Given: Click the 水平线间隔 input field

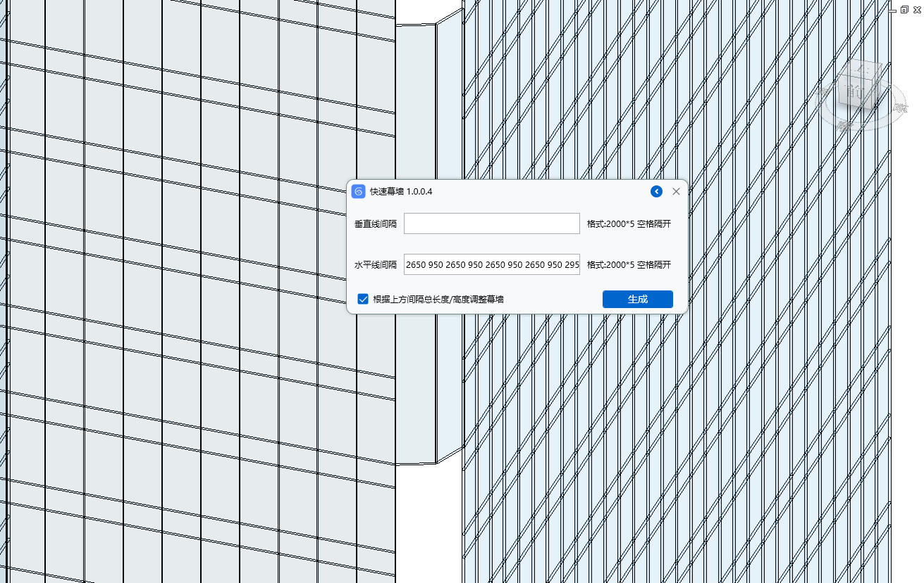Looking at the screenshot, I should [x=491, y=265].
